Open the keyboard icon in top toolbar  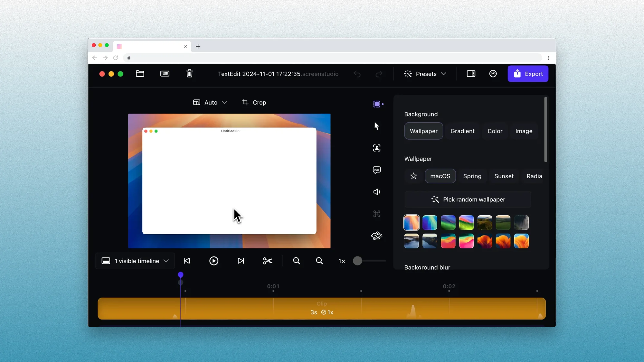point(165,74)
